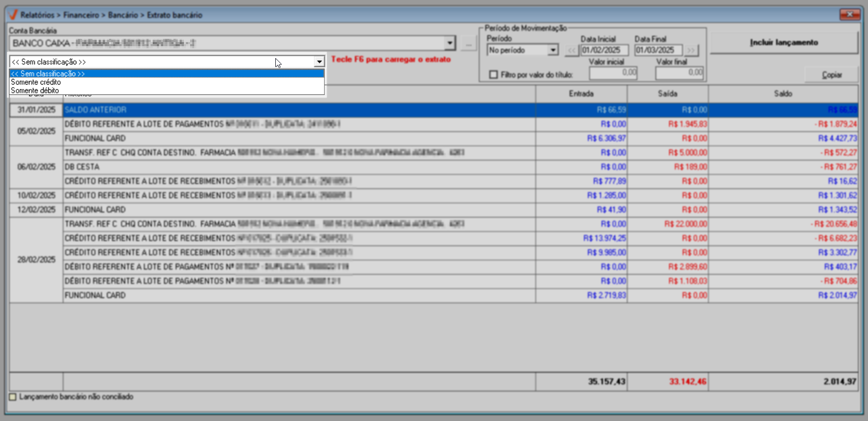Image resolution: width=868 pixels, height=421 pixels.
Task: Click the R$ 2.899,60 saída value
Action: click(687, 267)
